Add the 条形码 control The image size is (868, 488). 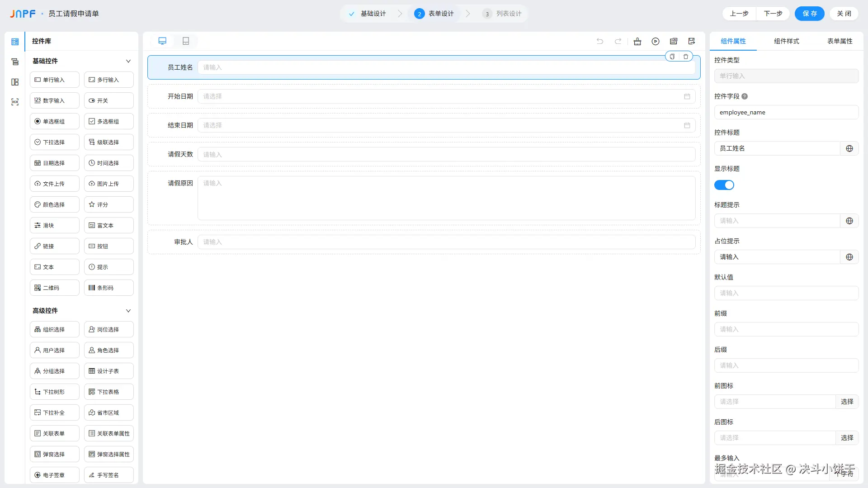click(x=109, y=288)
